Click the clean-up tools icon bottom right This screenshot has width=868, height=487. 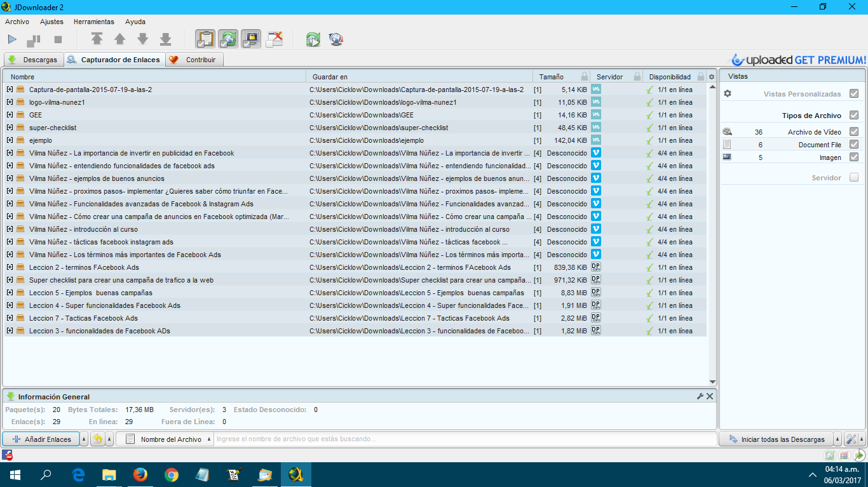851,439
